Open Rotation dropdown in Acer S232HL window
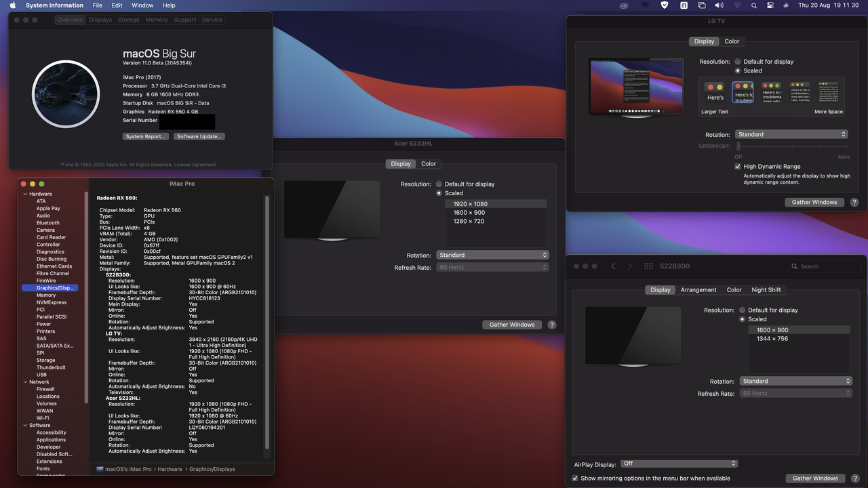Image resolution: width=868 pixels, height=488 pixels. click(492, 255)
